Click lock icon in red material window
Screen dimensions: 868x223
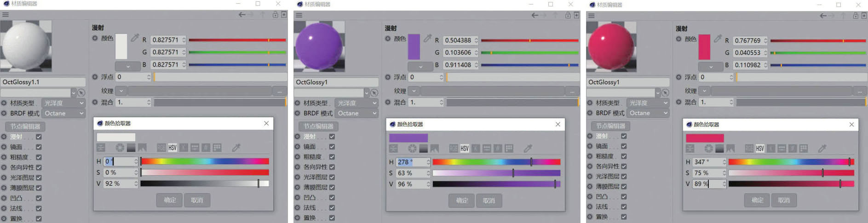click(x=856, y=16)
